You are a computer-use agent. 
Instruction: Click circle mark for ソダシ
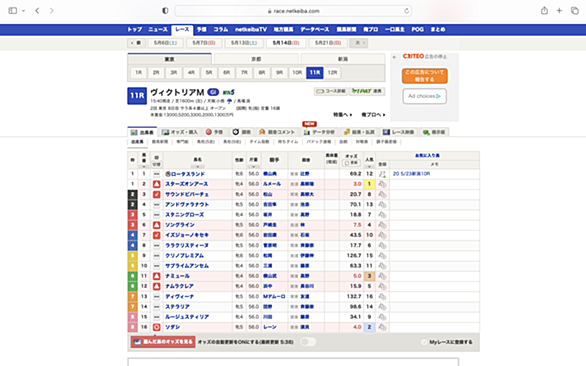coord(157,327)
